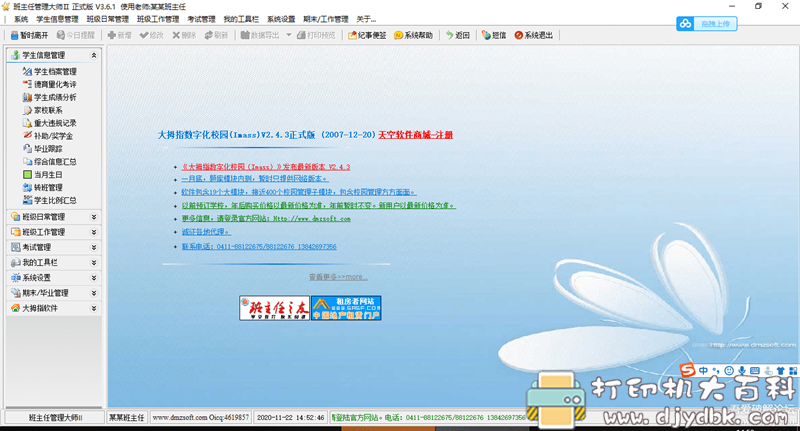Click 系统退出 in the toolbar

[534, 35]
